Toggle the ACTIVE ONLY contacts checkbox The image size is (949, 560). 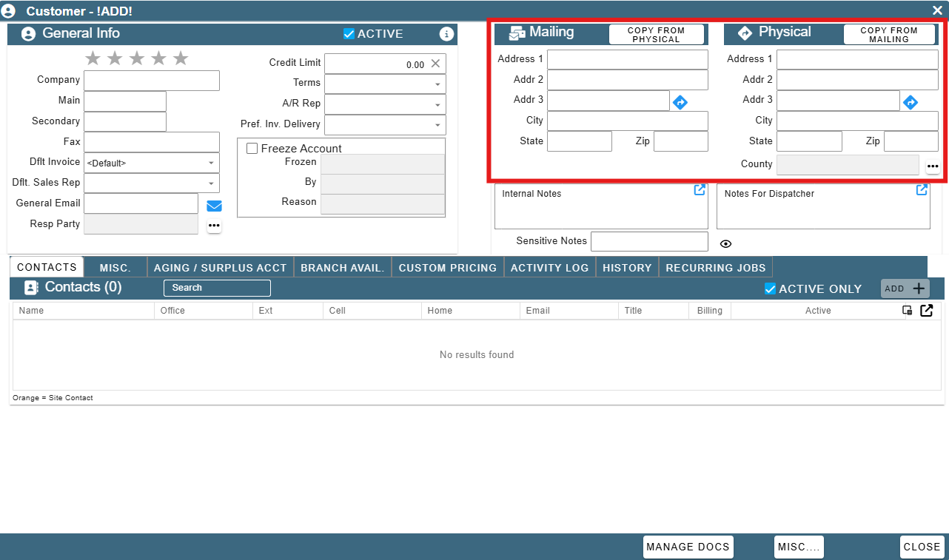(x=770, y=289)
